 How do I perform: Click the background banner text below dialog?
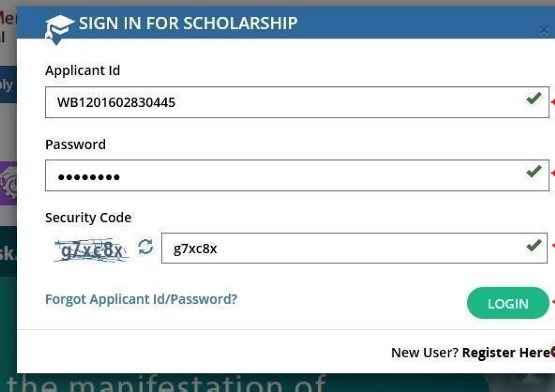166,383
